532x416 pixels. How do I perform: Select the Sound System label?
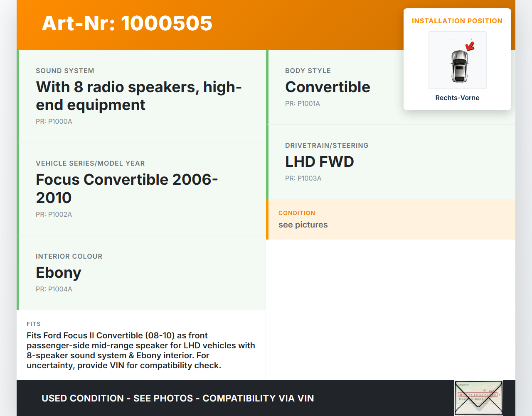pyautogui.click(x=65, y=71)
